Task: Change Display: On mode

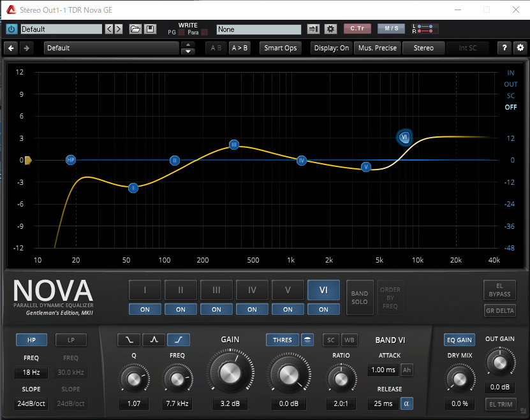Action: click(332, 48)
